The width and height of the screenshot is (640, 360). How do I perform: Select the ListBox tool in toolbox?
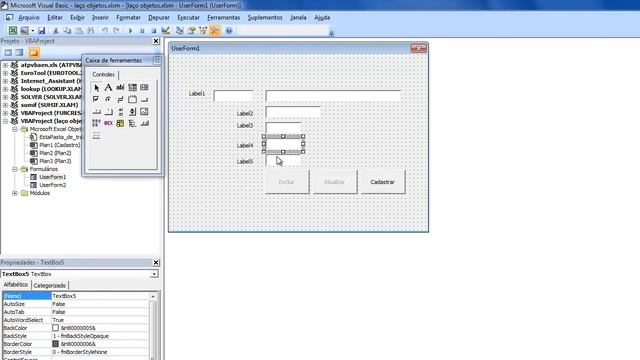coord(144,87)
